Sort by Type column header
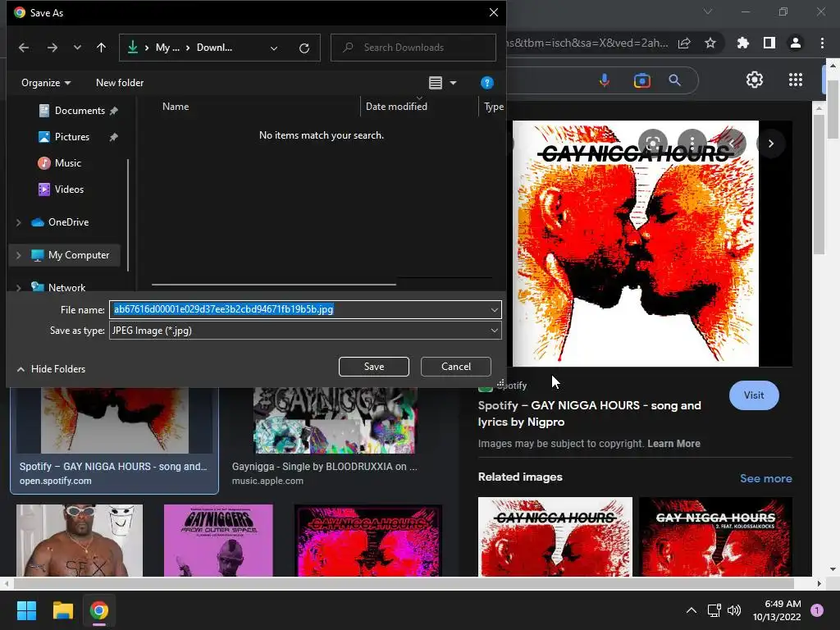 pos(493,107)
